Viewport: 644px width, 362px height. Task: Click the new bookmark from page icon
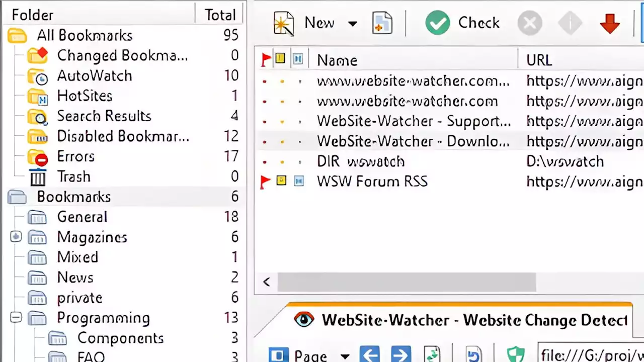(x=382, y=23)
